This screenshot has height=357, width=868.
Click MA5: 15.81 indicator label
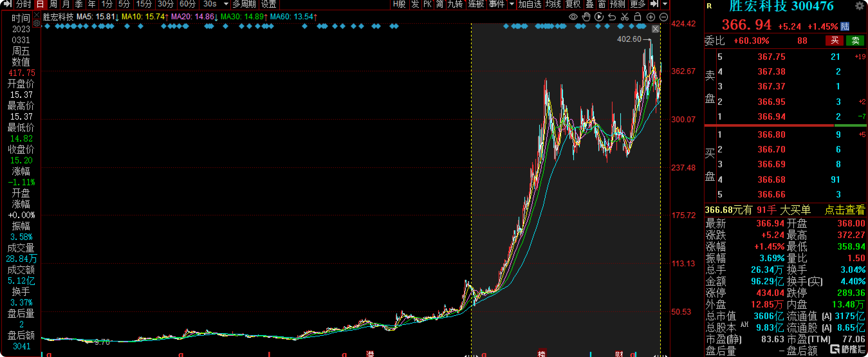pyautogui.click(x=98, y=17)
